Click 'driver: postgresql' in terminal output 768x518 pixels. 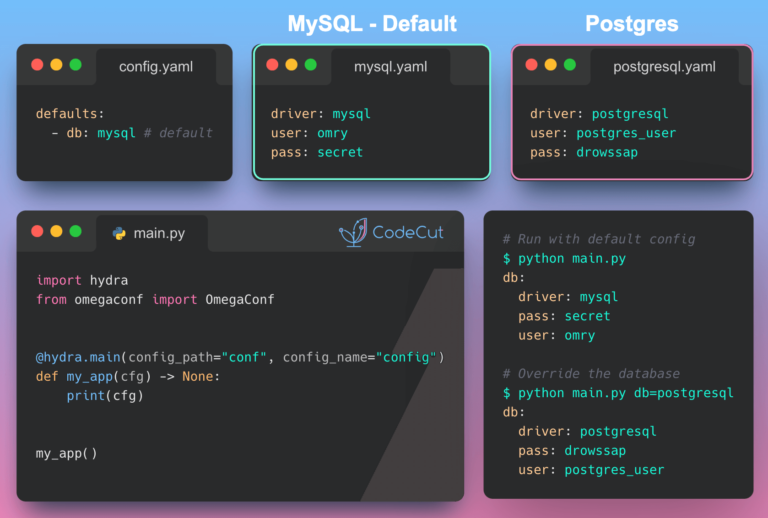587,431
